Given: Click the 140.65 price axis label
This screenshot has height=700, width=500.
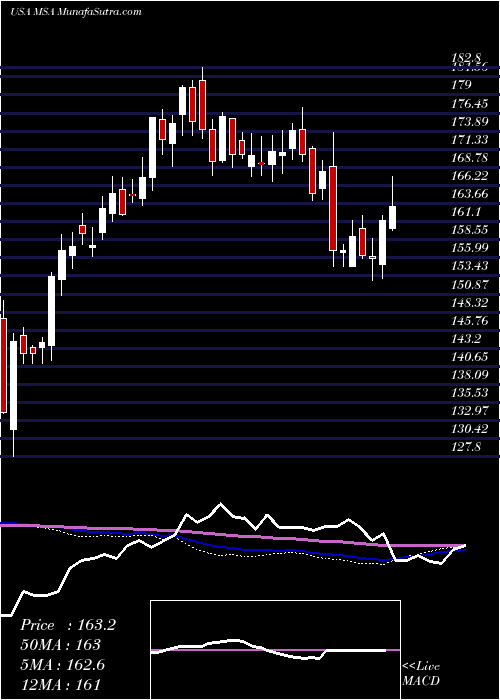Looking at the screenshot, I should (x=471, y=357).
